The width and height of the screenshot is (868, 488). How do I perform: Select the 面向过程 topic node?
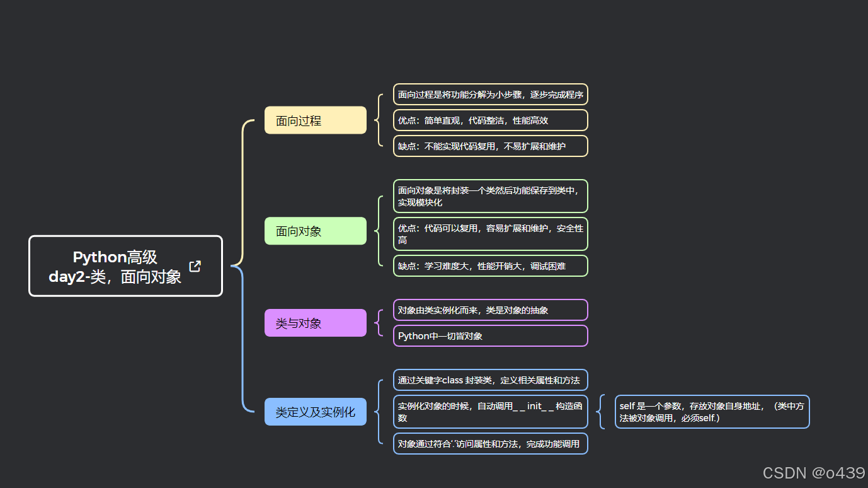pos(315,120)
